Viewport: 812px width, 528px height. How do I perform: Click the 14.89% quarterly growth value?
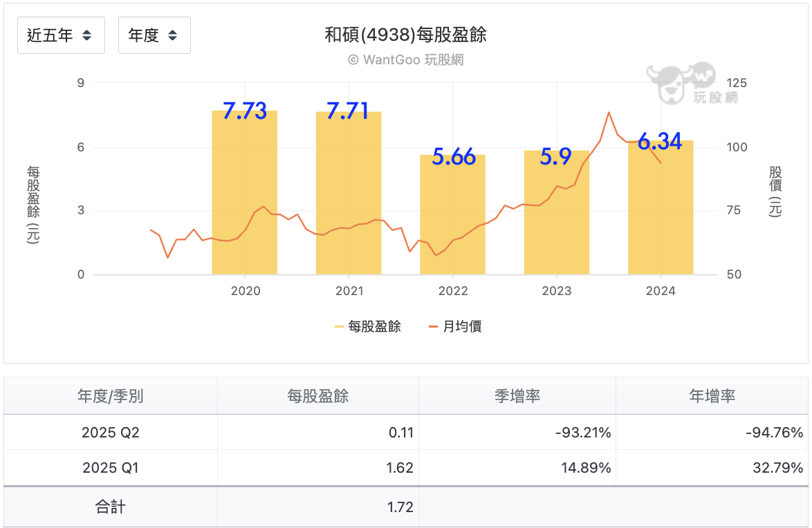(587, 468)
